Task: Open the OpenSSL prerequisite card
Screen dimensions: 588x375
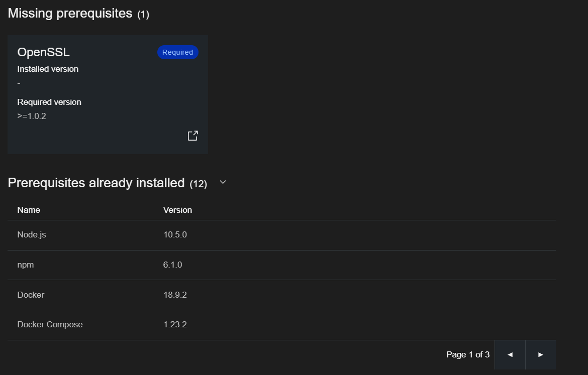Action: pos(108,94)
